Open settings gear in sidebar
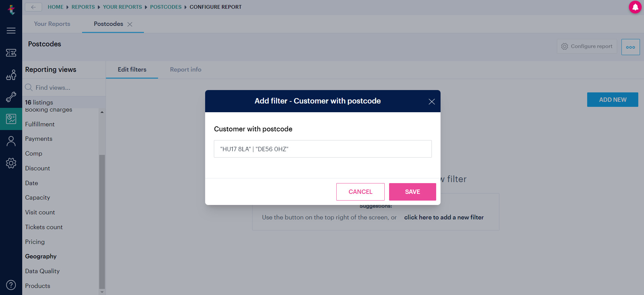The height and width of the screenshot is (295, 644). coord(11,163)
